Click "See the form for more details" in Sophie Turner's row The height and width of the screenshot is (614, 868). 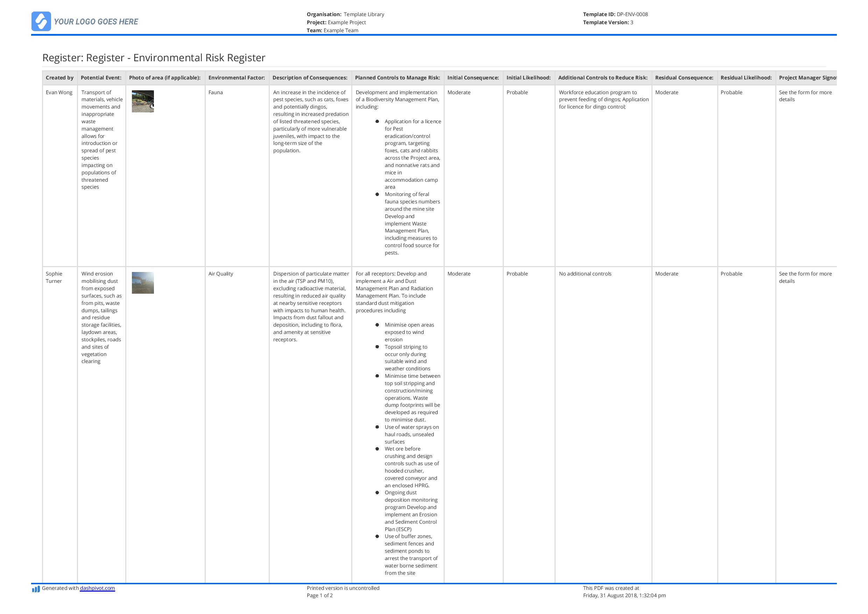(x=806, y=277)
